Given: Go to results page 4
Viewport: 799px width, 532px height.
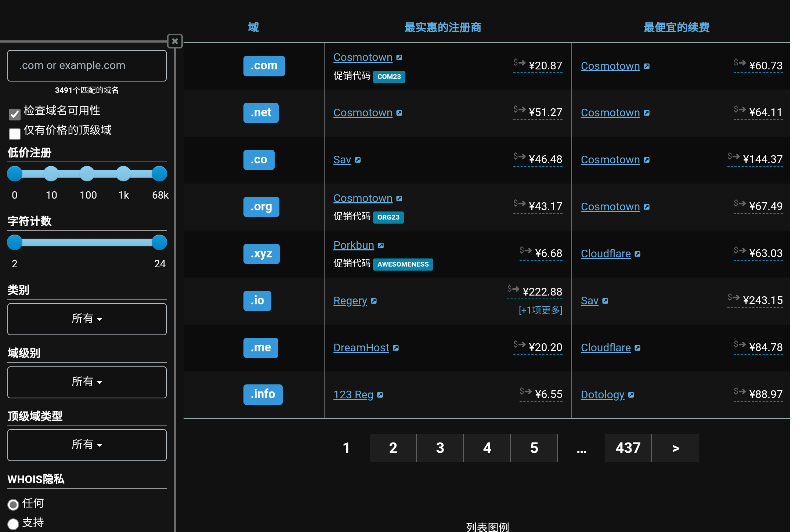Looking at the screenshot, I should [x=487, y=448].
